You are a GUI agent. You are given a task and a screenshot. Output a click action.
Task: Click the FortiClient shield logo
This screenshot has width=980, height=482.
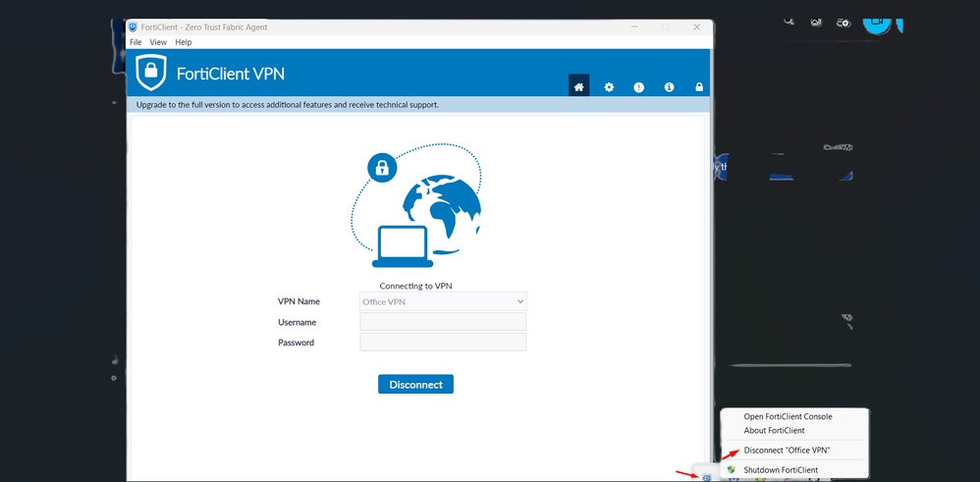[150, 72]
